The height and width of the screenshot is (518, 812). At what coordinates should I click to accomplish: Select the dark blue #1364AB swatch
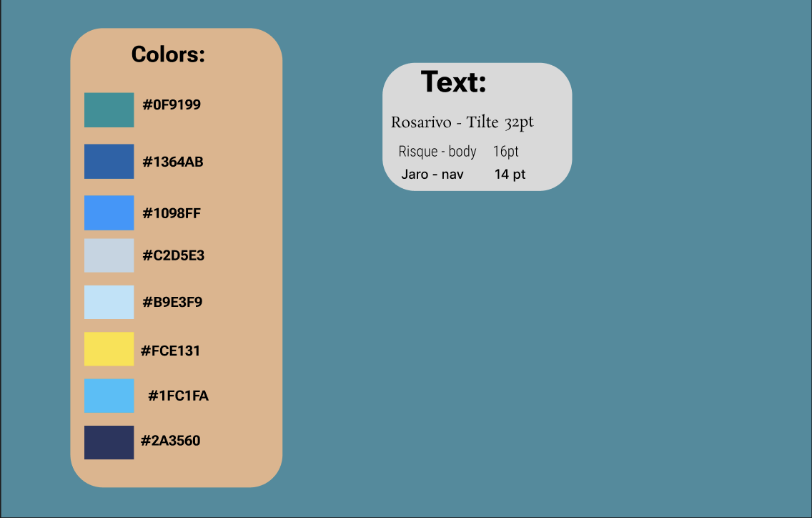(109, 162)
